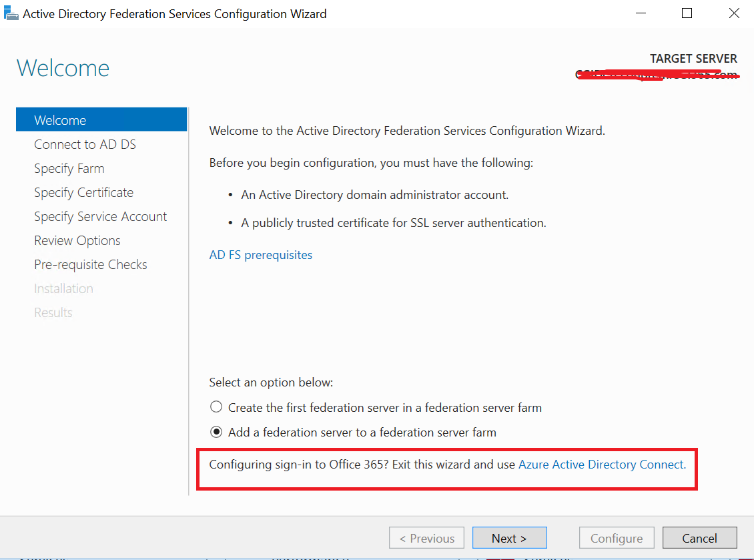Jump to Review Options step
The height and width of the screenshot is (560, 754).
(77, 240)
